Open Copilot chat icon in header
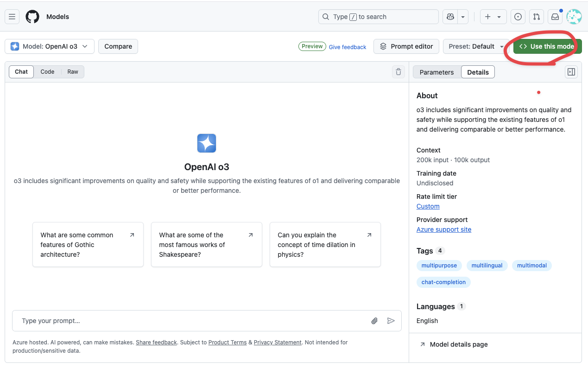This screenshot has height=368, width=588. click(x=450, y=17)
